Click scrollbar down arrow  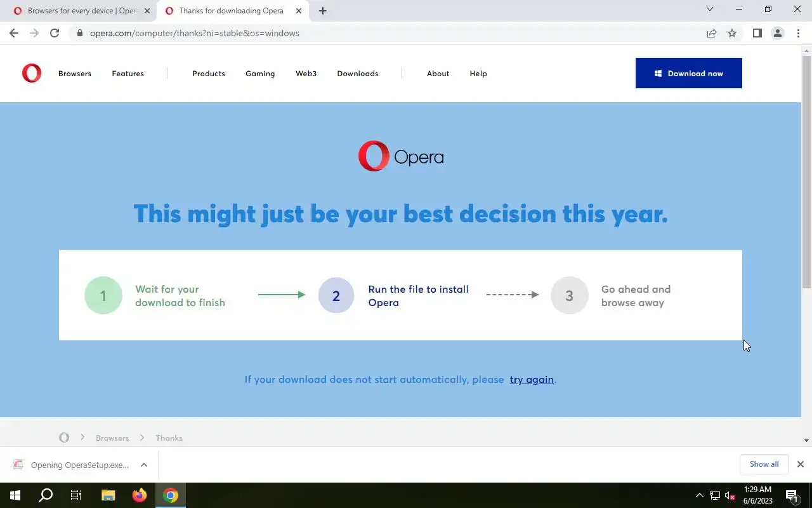[806, 441]
